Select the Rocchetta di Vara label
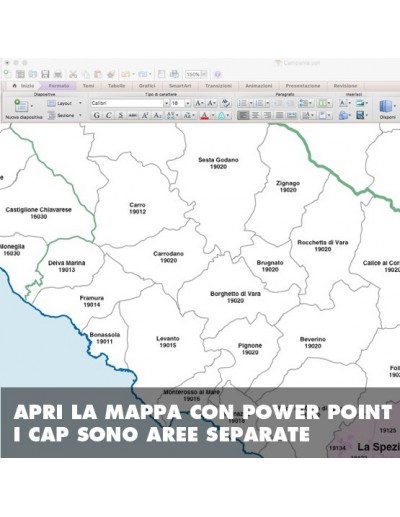The height and width of the screenshot is (517, 400). tap(323, 246)
